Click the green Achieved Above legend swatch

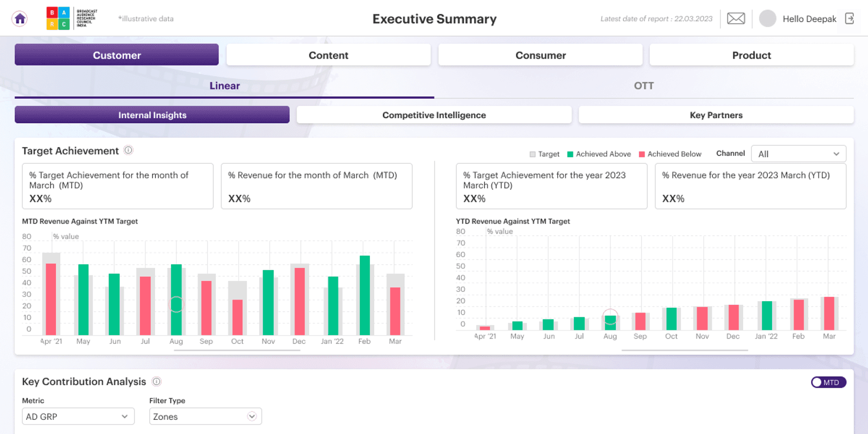tap(570, 155)
